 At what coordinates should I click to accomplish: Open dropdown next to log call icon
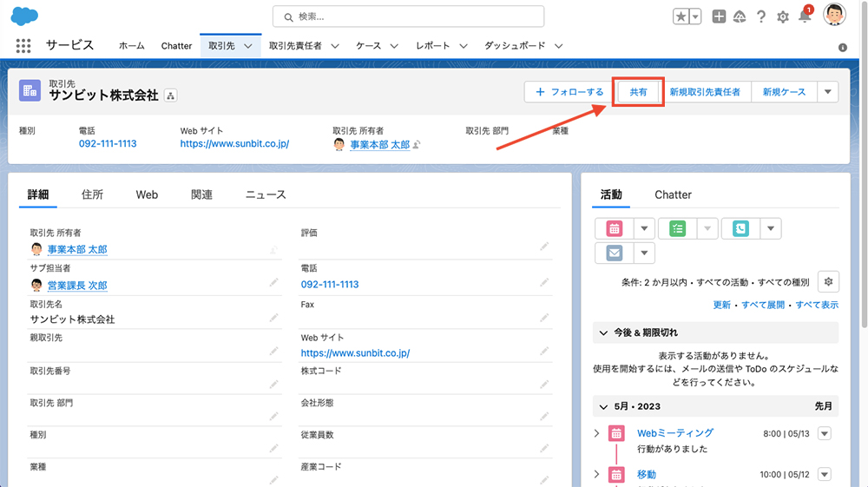click(x=770, y=228)
